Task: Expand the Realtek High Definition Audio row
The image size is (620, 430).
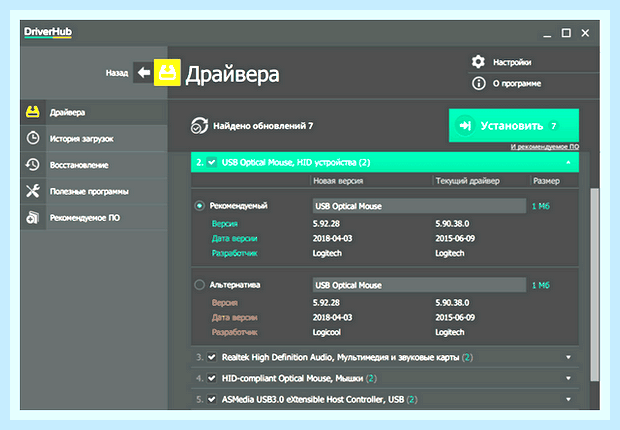Action: [568, 357]
